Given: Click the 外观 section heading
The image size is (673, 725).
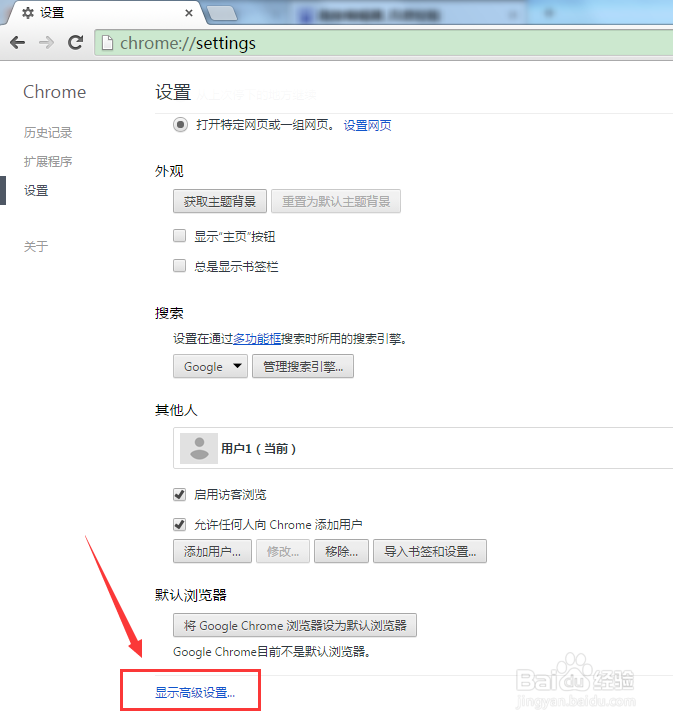Looking at the screenshot, I should [x=169, y=171].
